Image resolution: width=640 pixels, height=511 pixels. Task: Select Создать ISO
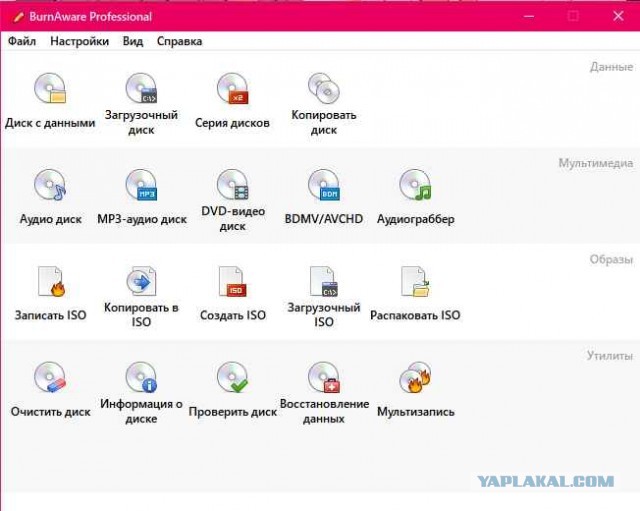[x=233, y=293]
